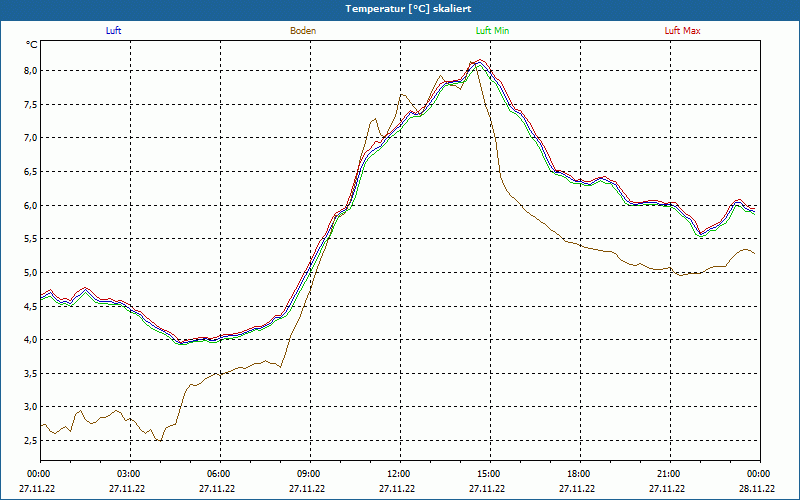This screenshot has width=800, height=500.
Task: Click the 6,0 y-axis value
Action: [x=32, y=205]
